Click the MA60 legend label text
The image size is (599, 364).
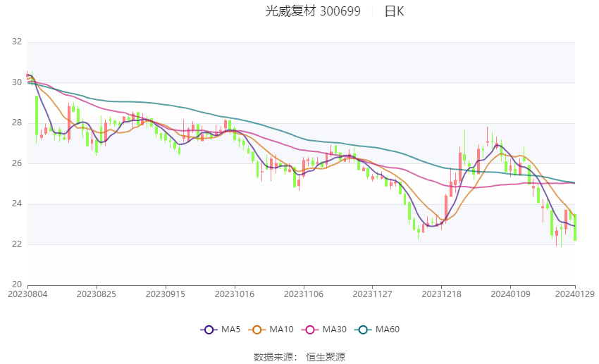pyautogui.click(x=388, y=330)
